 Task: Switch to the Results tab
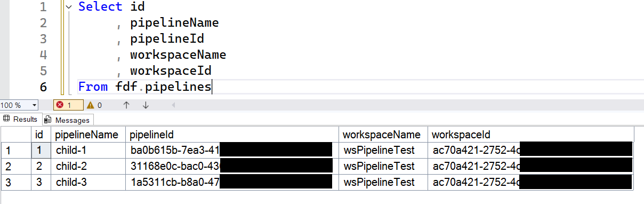pyautogui.click(x=21, y=119)
